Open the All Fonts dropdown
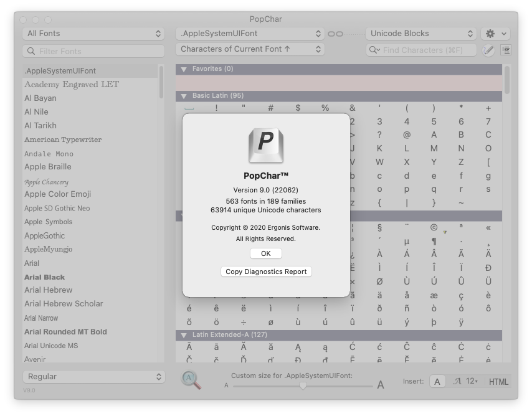The height and width of the screenshot is (416, 532). pyautogui.click(x=93, y=34)
